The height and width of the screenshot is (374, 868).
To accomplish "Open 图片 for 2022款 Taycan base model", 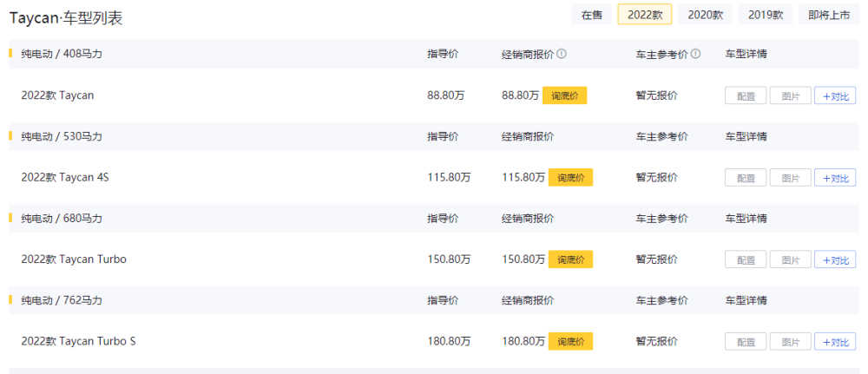I will click(x=791, y=95).
